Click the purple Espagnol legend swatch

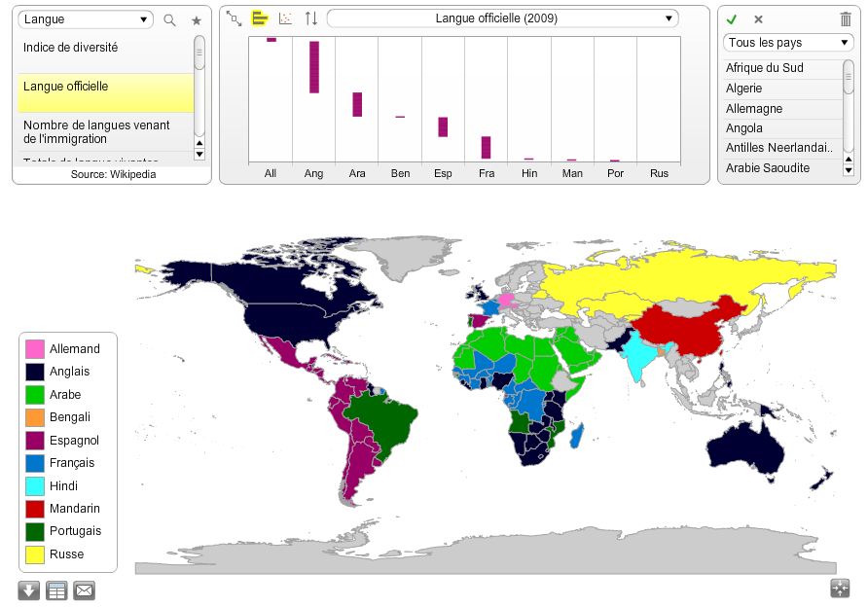[x=35, y=441]
